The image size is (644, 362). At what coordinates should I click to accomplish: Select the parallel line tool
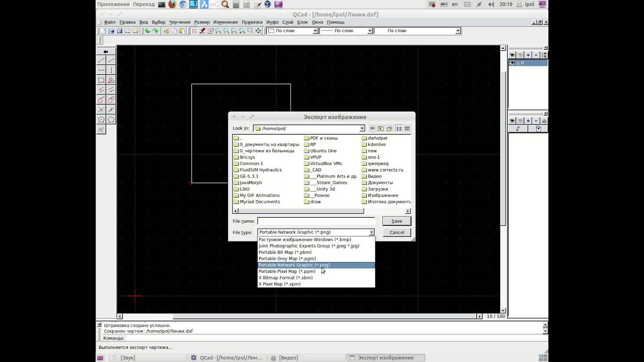(101, 90)
